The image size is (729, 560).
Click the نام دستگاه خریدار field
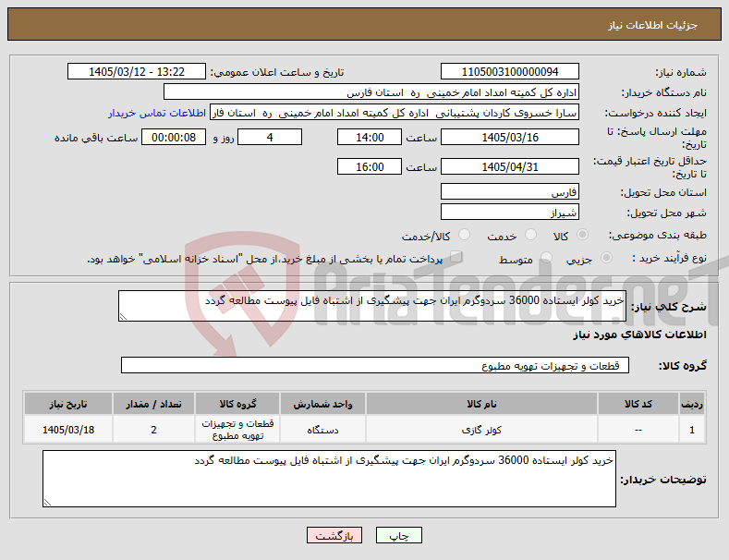pos(371,92)
